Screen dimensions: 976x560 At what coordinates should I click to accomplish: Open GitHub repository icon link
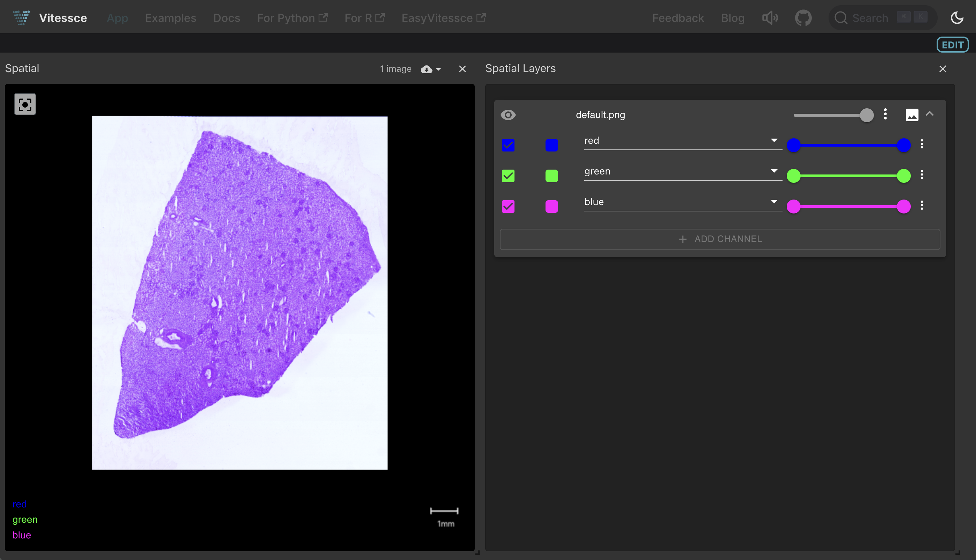[803, 18]
